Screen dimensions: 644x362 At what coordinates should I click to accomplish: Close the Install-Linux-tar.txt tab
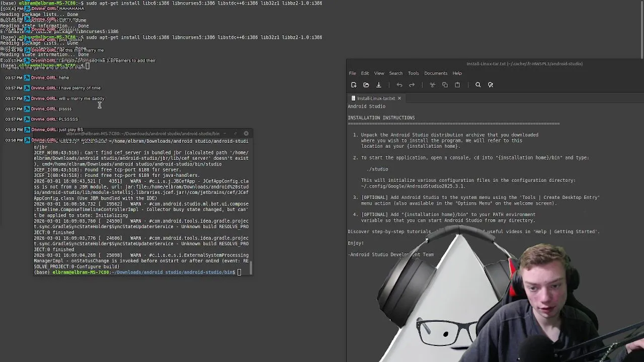coord(399,99)
